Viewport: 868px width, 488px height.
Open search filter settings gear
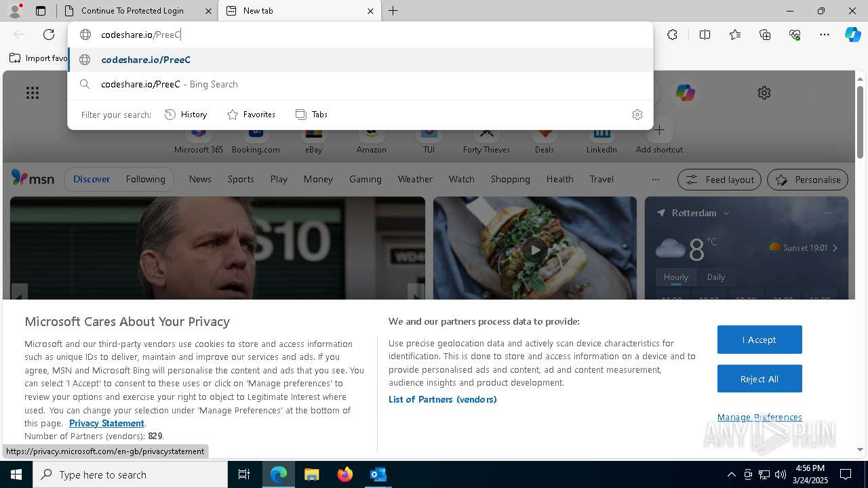click(637, 115)
